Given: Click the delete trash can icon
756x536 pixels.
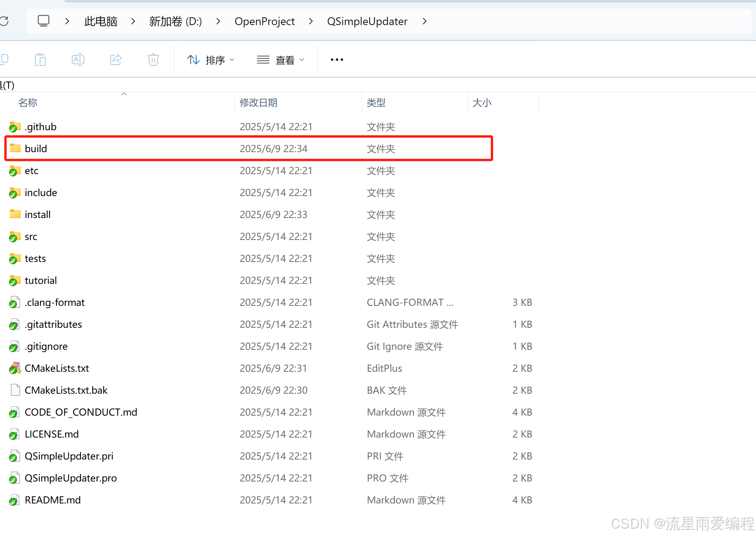Looking at the screenshot, I should [153, 60].
